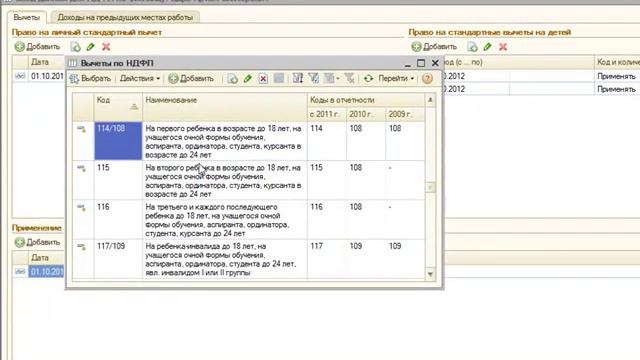Image resolution: width=640 pixels, height=360 pixels.
Task: Click red delete X under Право на личный стандартный вычет
Action: click(106, 47)
